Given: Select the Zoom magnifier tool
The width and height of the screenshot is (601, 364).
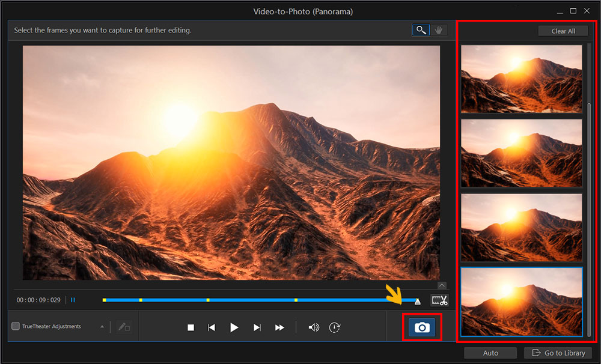Looking at the screenshot, I should [x=420, y=29].
